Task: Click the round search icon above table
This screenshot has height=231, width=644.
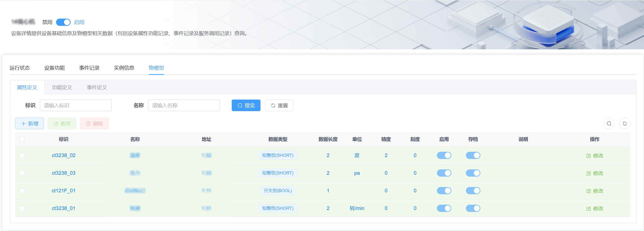Action: point(609,123)
